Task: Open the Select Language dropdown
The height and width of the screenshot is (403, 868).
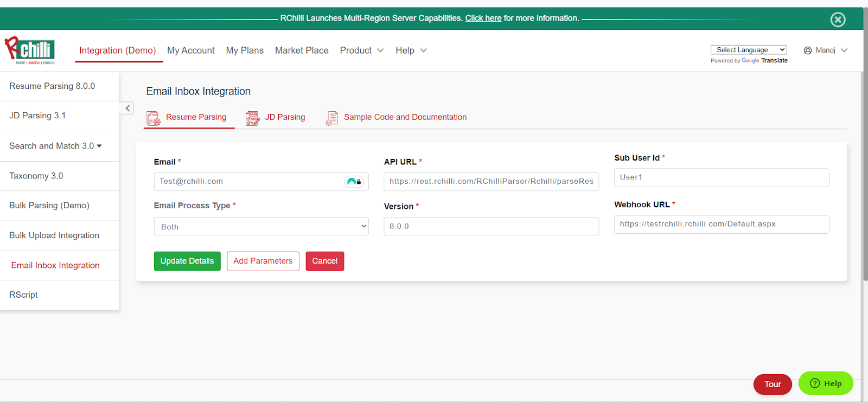Action: [748, 50]
